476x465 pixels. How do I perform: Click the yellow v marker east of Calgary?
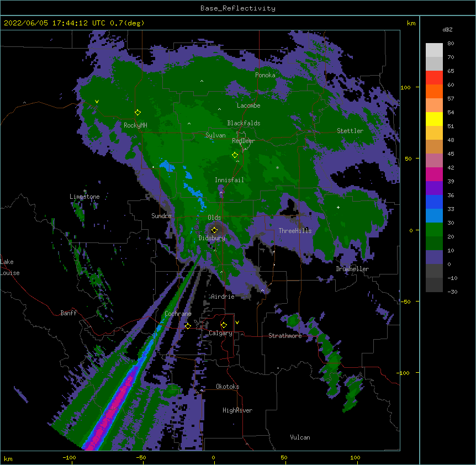(x=237, y=323)
